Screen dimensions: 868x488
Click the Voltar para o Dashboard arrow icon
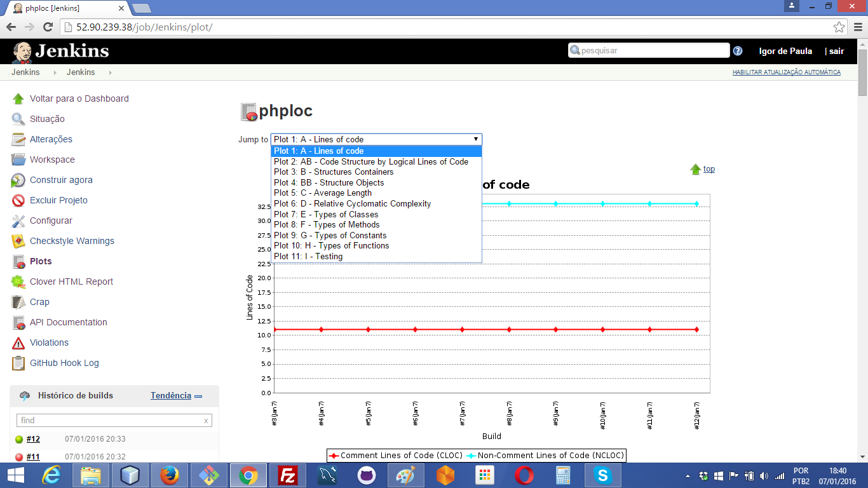(x=18, y=98)
